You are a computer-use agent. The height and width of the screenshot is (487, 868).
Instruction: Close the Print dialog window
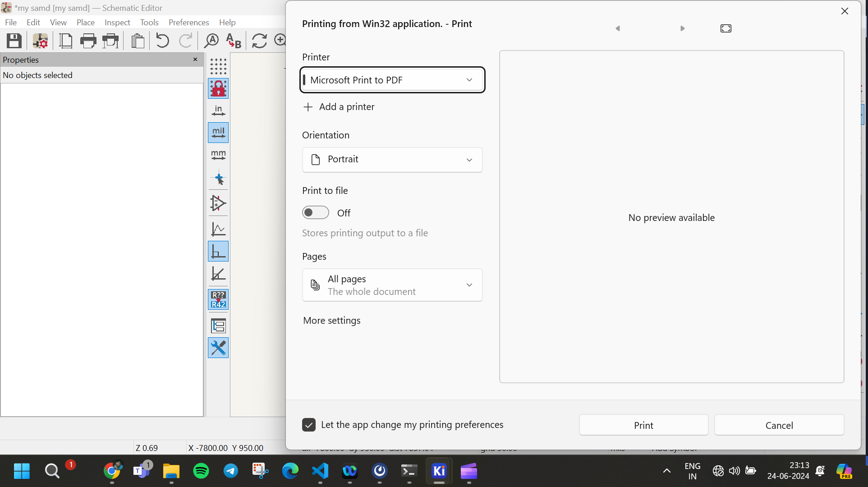pyautogui.click(x=845, y=11)
